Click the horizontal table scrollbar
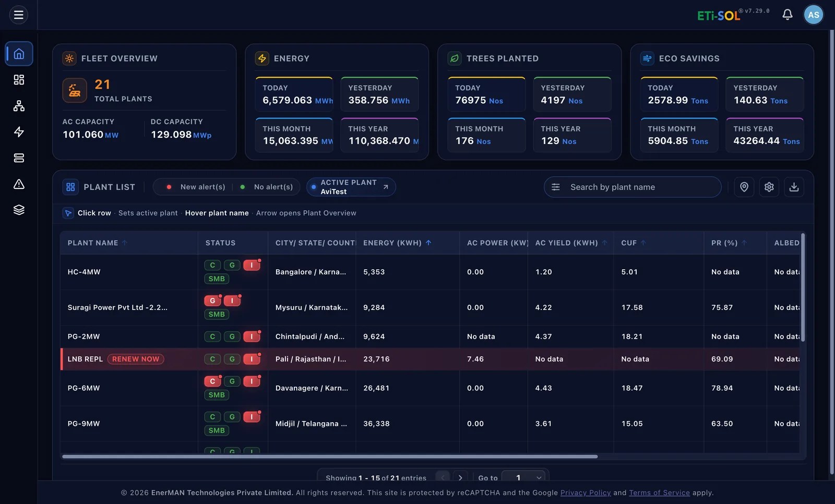This screenshot has height=504, width=835. [x=330, y=457]
